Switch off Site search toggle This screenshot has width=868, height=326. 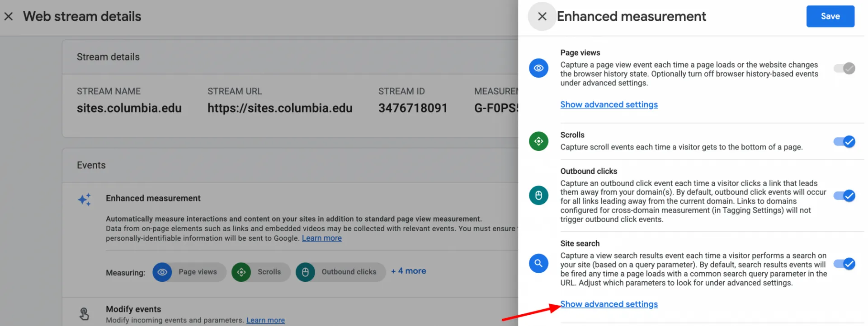click(x=844, y=264)
